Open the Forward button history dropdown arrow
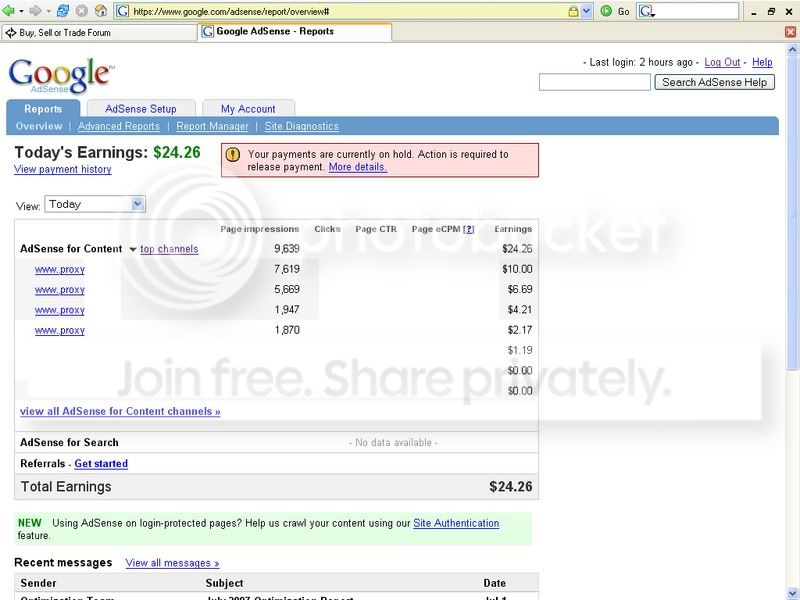Screen dimensions: 800x600 coord(48,11)
